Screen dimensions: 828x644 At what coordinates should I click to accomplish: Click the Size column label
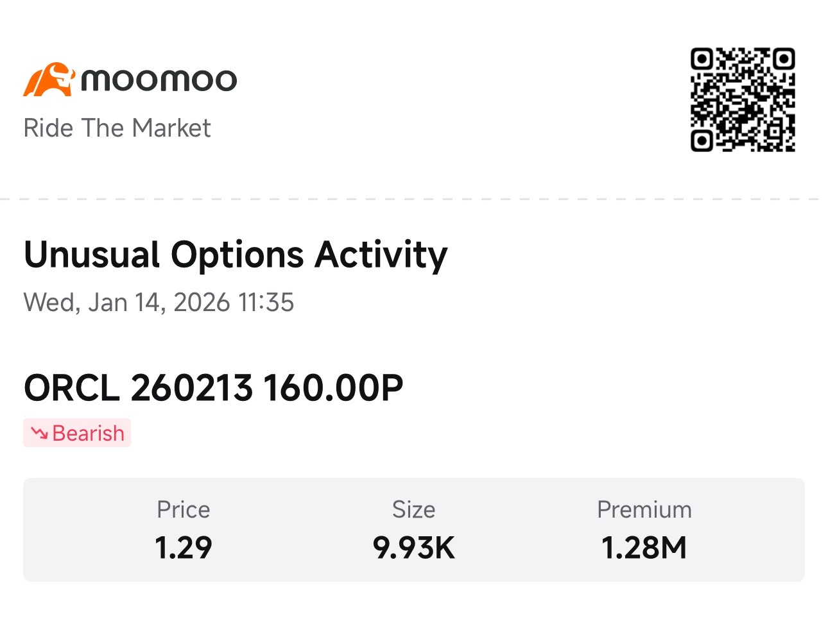pyautogui.click(x=414, y=510)
